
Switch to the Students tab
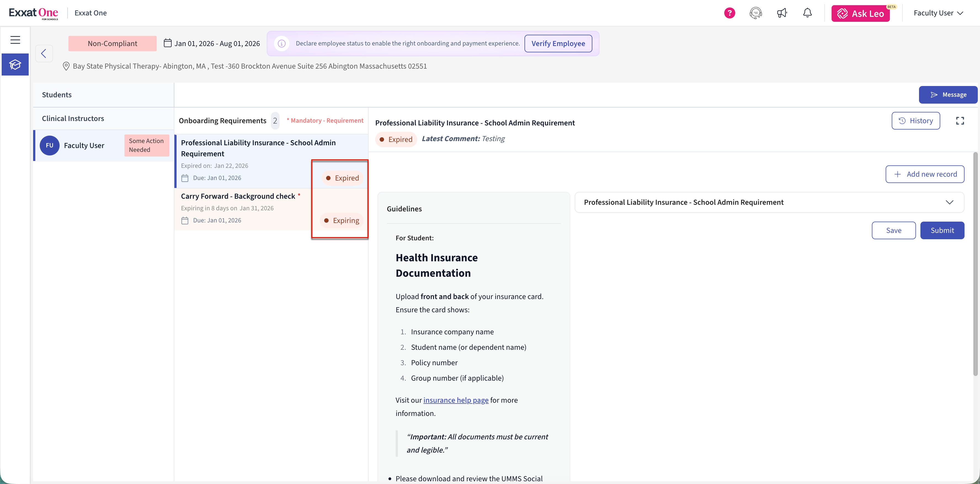pos(57,95)
